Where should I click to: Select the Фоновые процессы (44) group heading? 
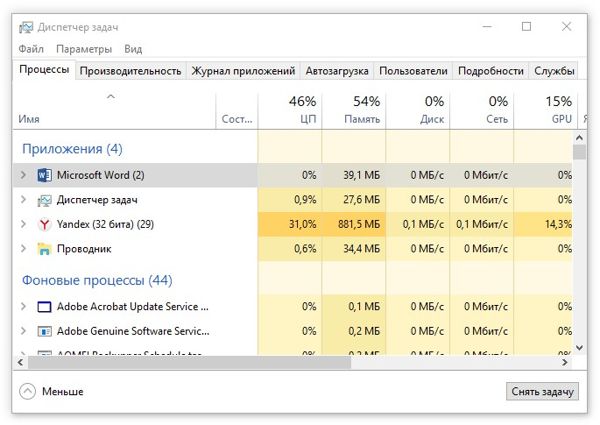(x=97, y=280)
